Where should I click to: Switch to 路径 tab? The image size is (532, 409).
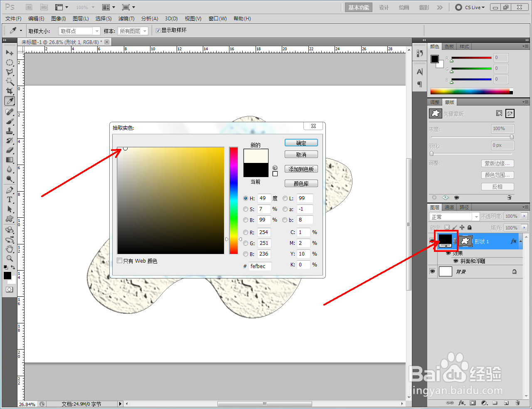click(464, 207)
